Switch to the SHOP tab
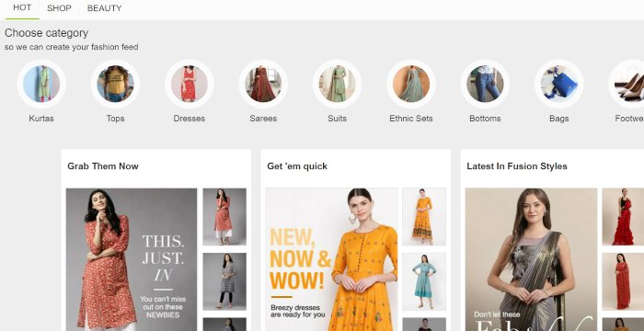 point(59,8)
